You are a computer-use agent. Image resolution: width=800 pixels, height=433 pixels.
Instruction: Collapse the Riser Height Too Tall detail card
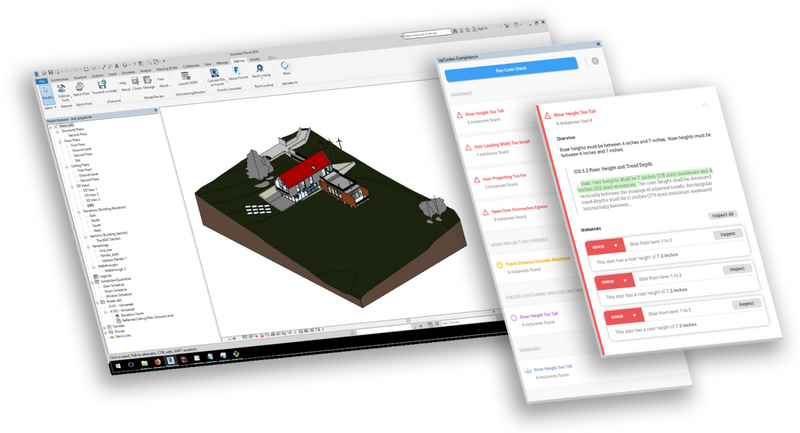pos(704,103)
